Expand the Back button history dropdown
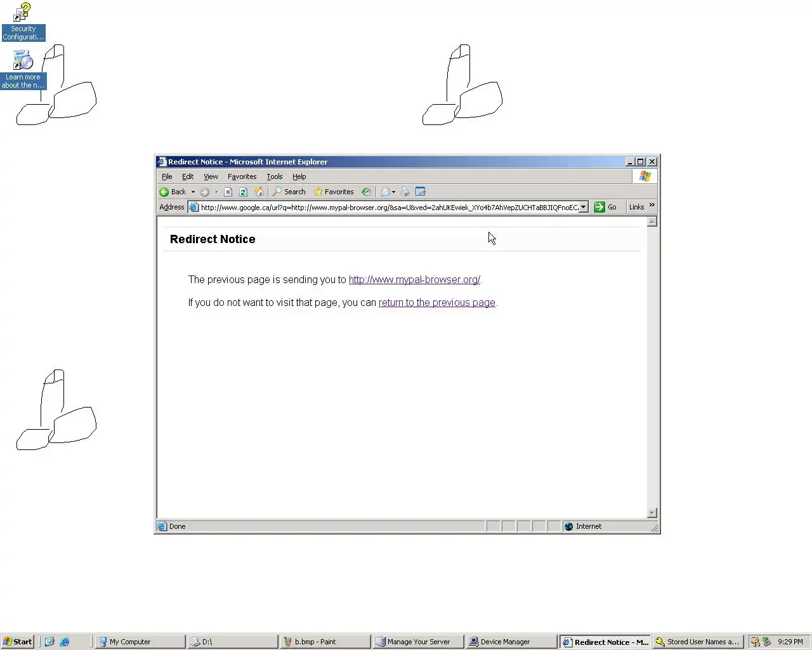The image size is (812, 650). [x=193, y=192]
